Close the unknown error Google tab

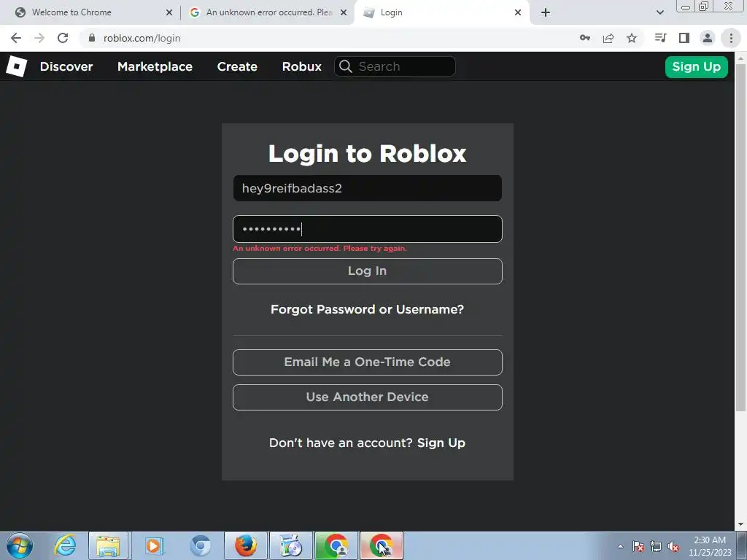[x=344, y=12]
